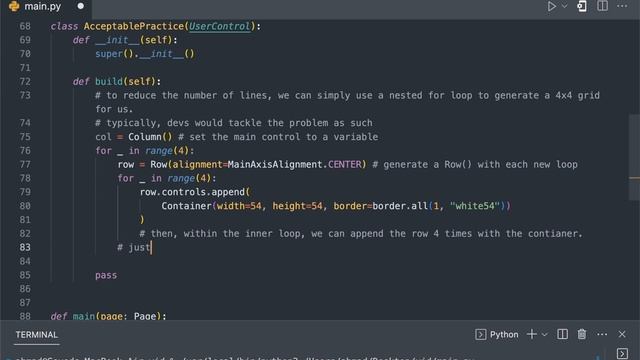Kill the terminal with trash icon
Viewport: 640px width, 360px height.
point(582,335)
